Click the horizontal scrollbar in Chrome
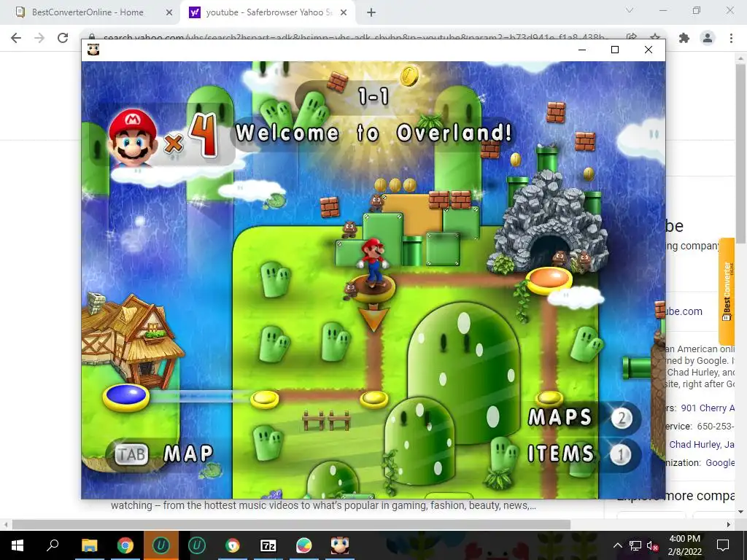 click(291, 525)
